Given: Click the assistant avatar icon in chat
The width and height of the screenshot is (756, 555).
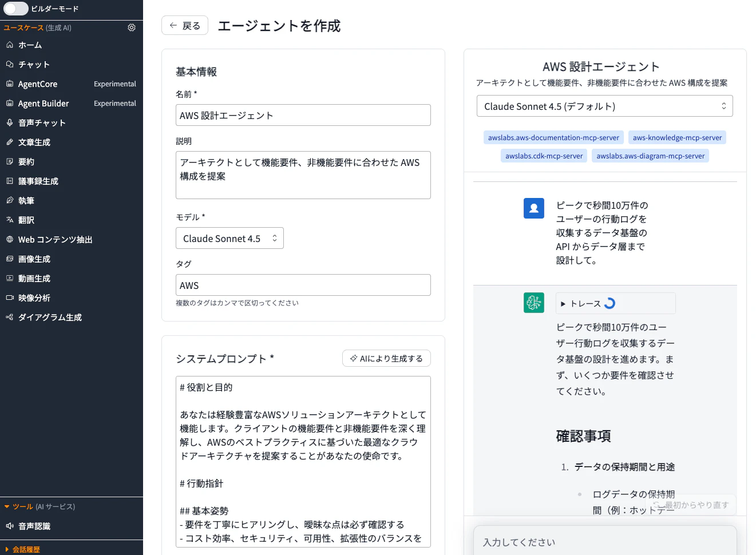Looking at the screenshot, I should 534,303.
